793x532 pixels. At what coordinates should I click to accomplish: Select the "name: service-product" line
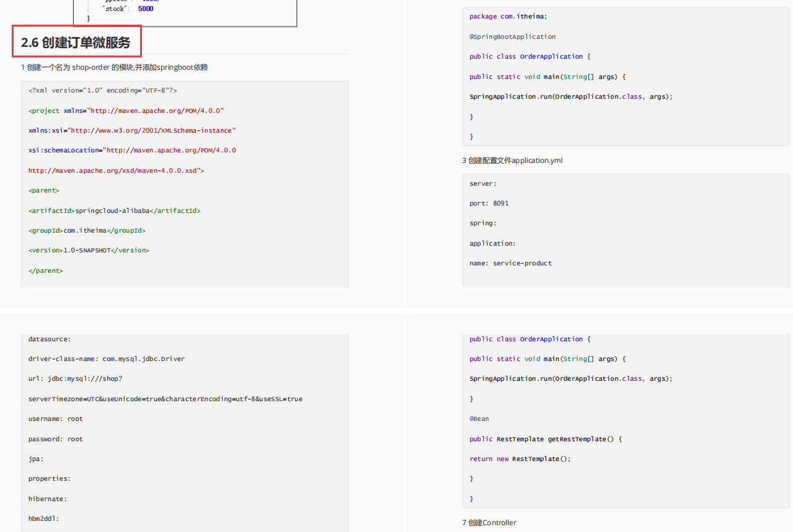(510, 263)
